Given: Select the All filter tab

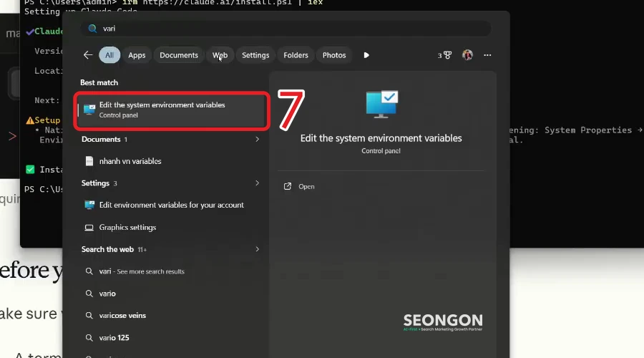Looking at the screenshot, I should tap(109, 55).
